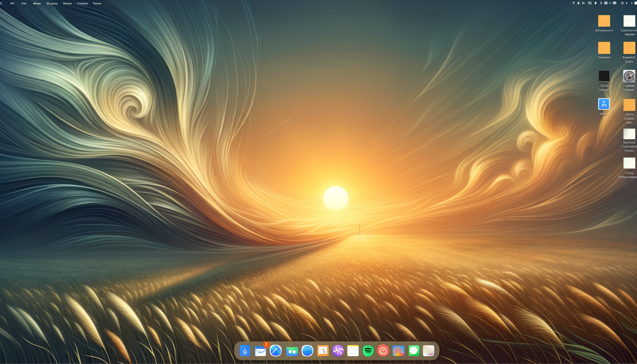Launch the green Messages bubble app in the dock
Image resolution: width=637 pixels, height=364 pixels.
tap(414, 351)
